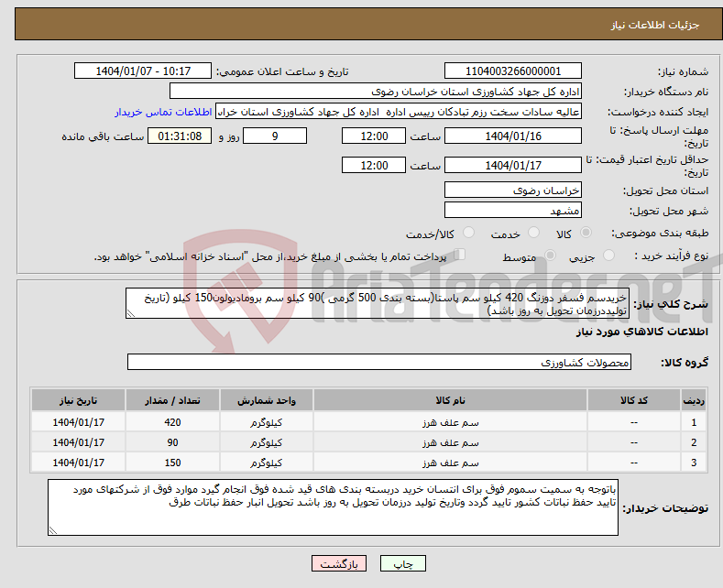Click the response deadline date 1404/01/16 field
723x588 pixels.
[x=513, y=136]
